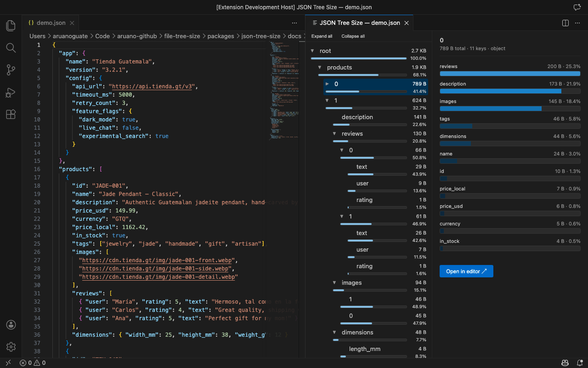The width and height of the screenshot is (588, 368).
Task: Click the reviews 200 B bar in details
Action: [x=510, y=74]
